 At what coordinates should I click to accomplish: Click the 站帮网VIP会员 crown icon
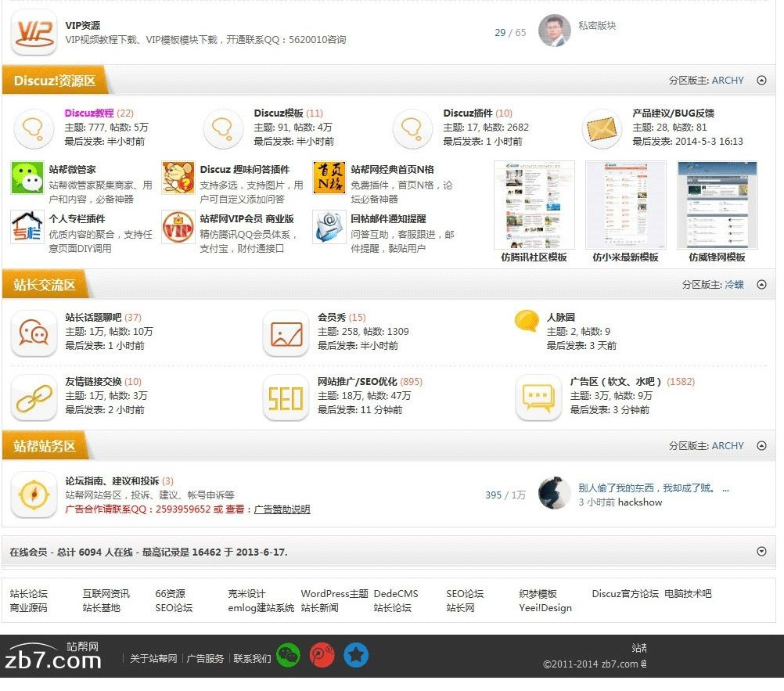[x=178, y=226]
